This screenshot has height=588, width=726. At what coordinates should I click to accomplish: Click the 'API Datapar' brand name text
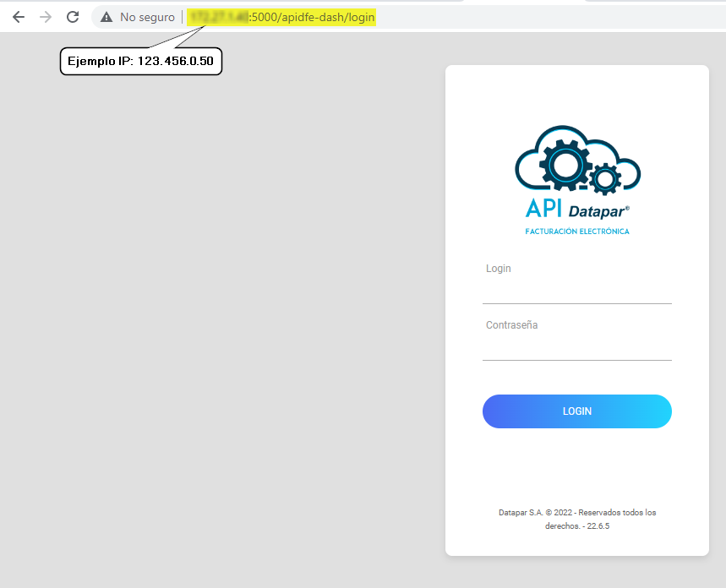click(577, 209)
